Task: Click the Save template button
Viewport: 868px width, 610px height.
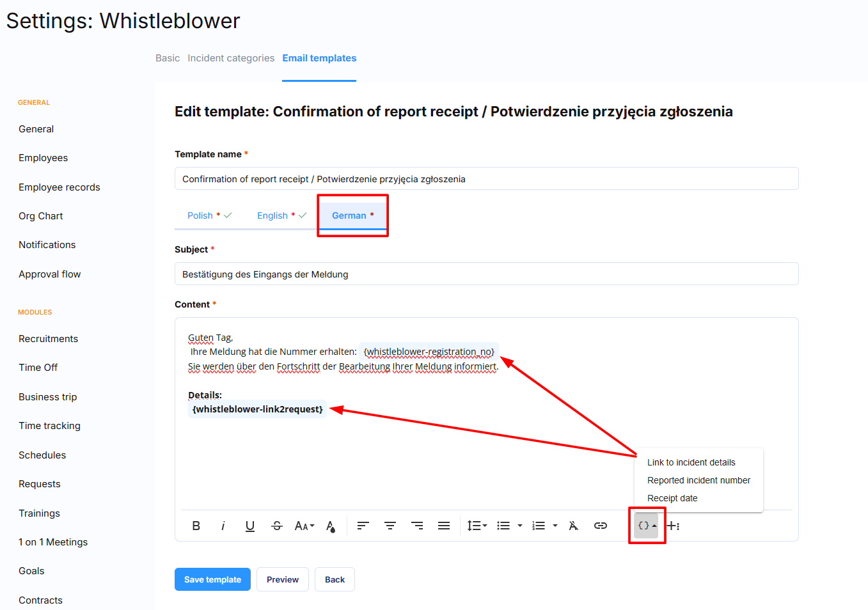Action: coord(212,579)
